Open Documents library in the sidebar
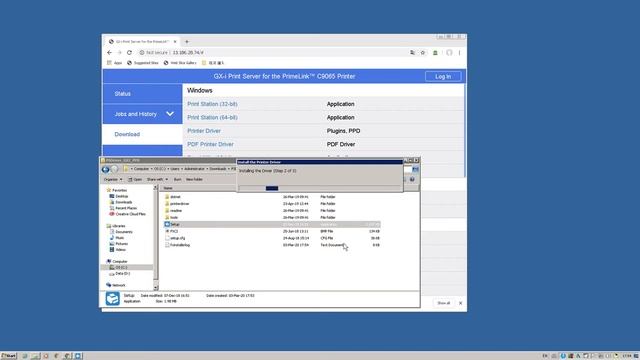 coord(124,232)
